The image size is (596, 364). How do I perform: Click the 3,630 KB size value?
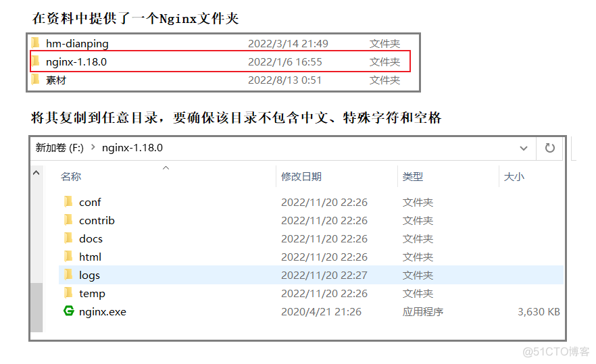pos(539,311)
